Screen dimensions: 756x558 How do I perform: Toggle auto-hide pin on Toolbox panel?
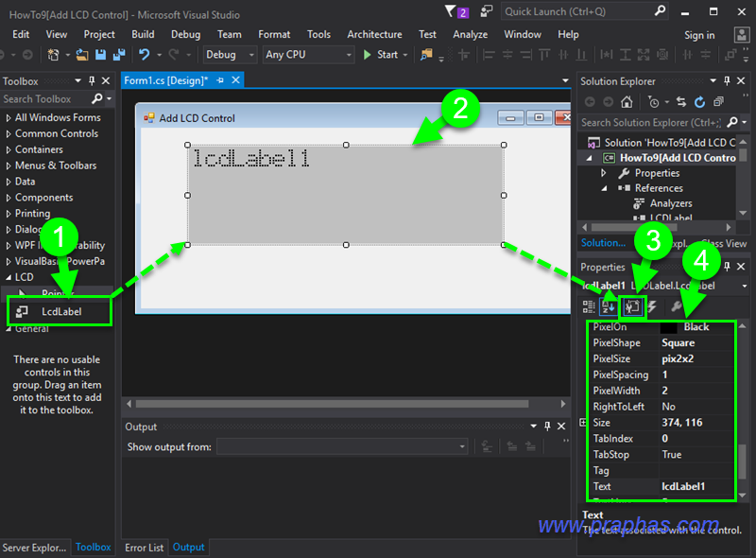point(92,81)
